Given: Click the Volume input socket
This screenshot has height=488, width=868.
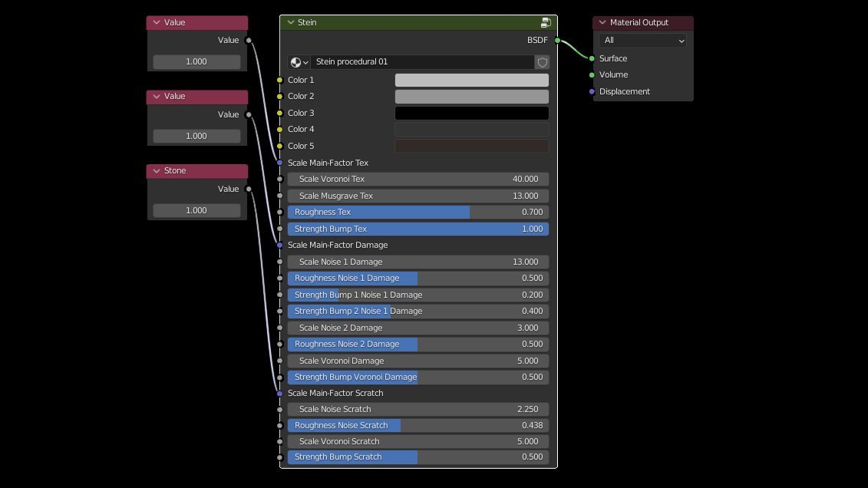Looking at the screenshot, I should tap(592, 75).
